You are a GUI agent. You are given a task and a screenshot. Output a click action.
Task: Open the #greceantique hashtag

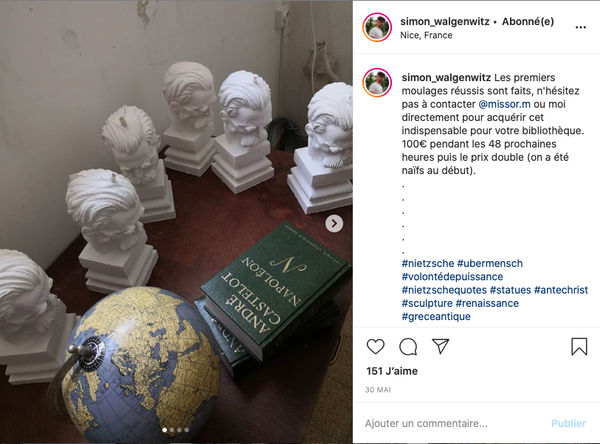click(x=436, y=317)
